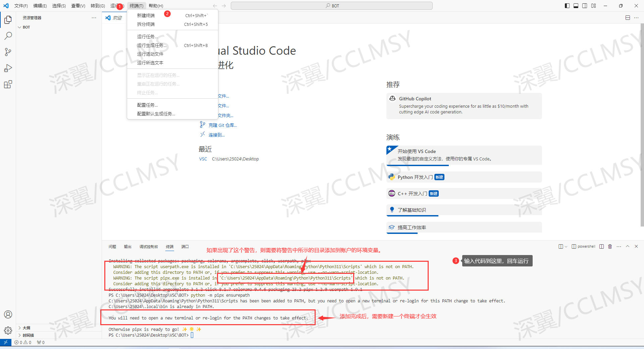
Task: Expand the 时间线 timeline section
Action: tap(59, 335)
